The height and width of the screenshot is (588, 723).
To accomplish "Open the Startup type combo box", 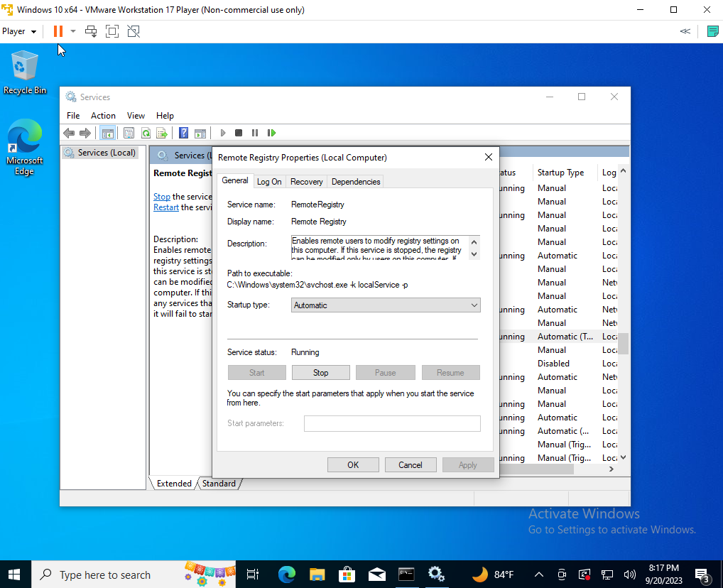I will 386,305.
